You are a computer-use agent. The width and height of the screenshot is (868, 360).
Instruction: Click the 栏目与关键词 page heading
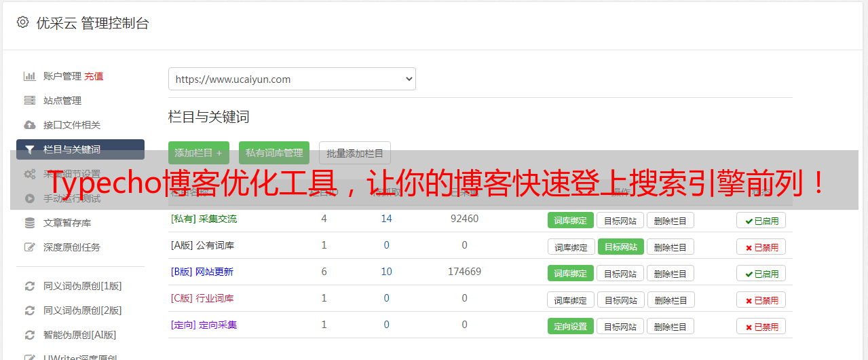click(x=208, y=117)
